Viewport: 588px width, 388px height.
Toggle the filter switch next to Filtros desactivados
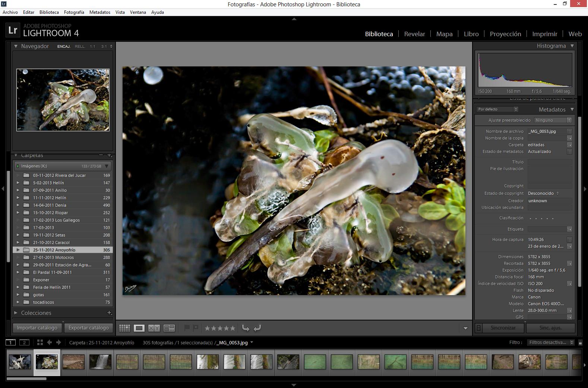pos(580,342)
